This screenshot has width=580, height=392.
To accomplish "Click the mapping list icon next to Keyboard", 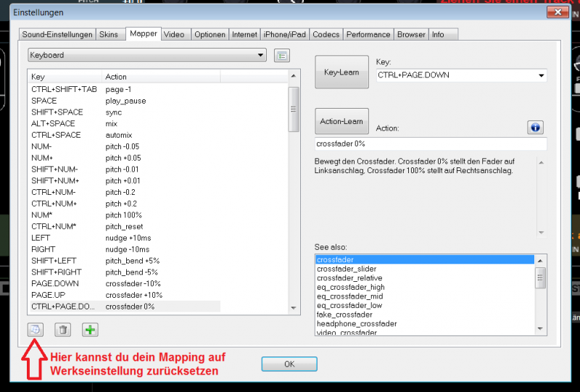I will click(x=282, y=55).
